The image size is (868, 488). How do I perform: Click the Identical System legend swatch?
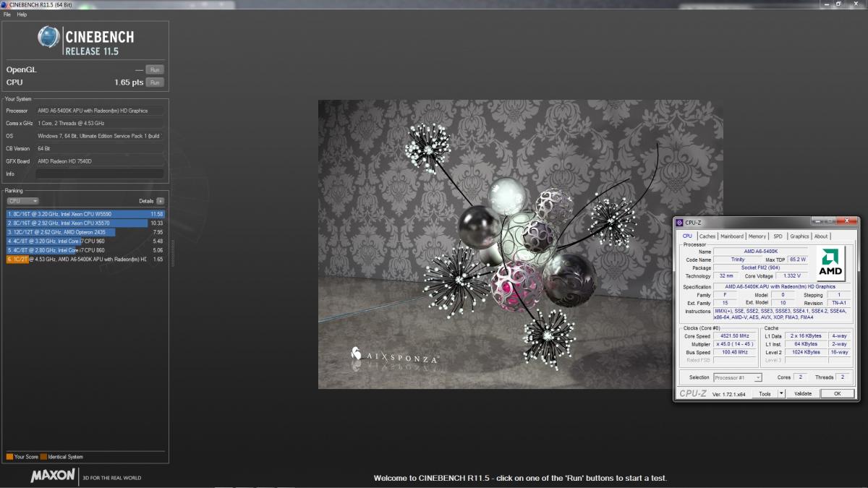[43, 457]
